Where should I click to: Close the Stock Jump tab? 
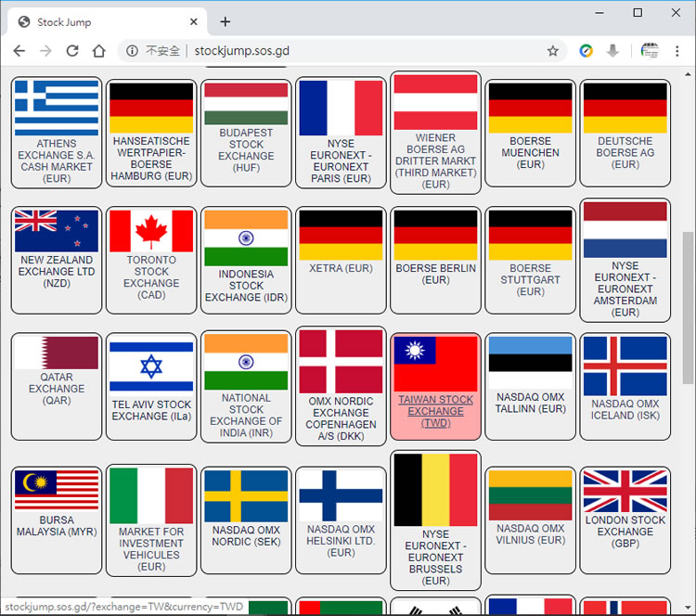(194, 21)
